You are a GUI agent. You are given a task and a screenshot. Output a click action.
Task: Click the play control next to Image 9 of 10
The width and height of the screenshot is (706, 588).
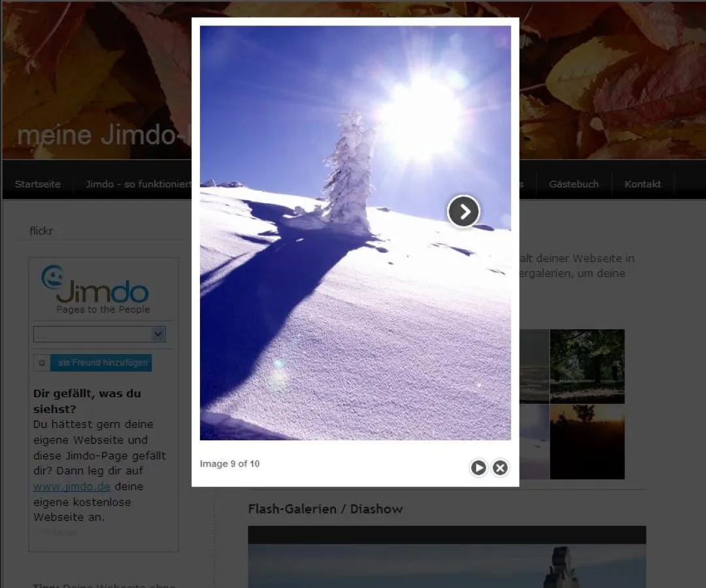(x=479, y=468)
